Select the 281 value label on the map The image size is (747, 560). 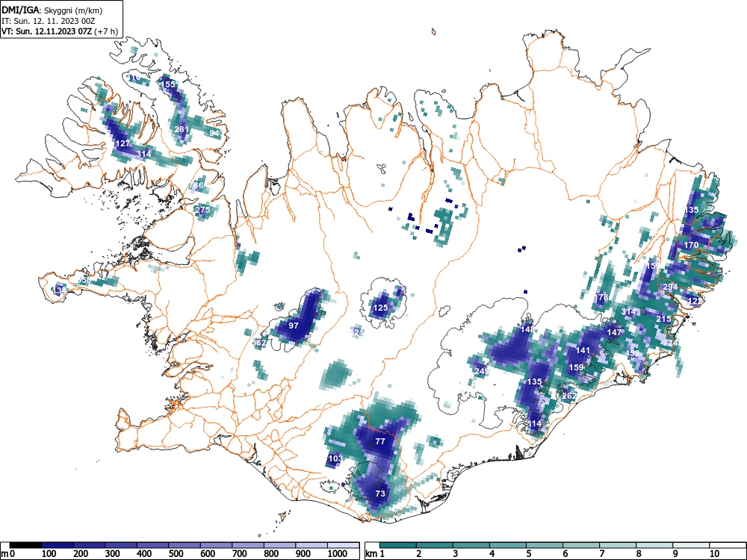(182, 129)
